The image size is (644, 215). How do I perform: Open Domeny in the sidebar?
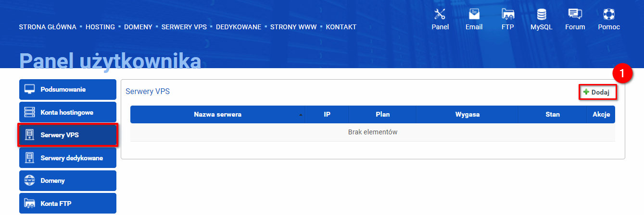pos(68,180)
